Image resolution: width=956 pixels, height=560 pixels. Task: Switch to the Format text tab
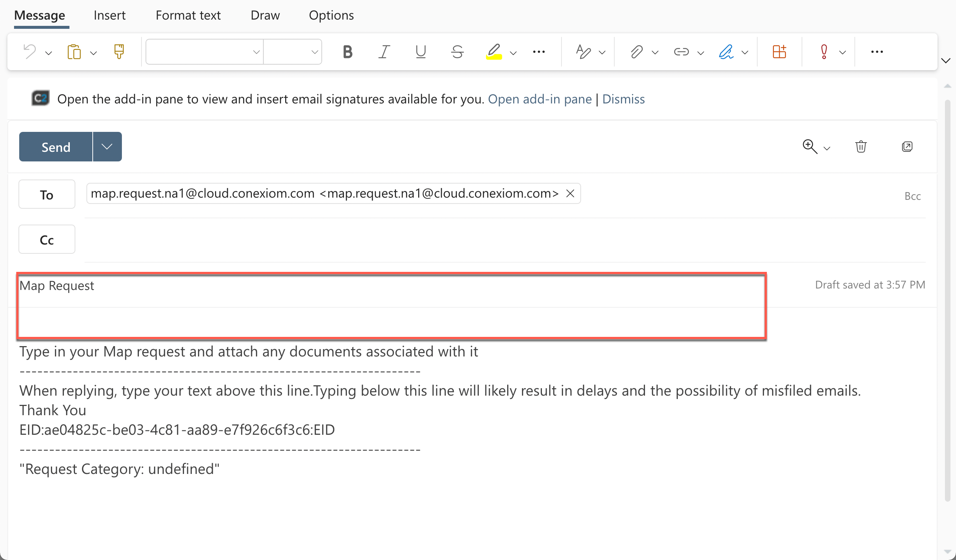(188, 15)
